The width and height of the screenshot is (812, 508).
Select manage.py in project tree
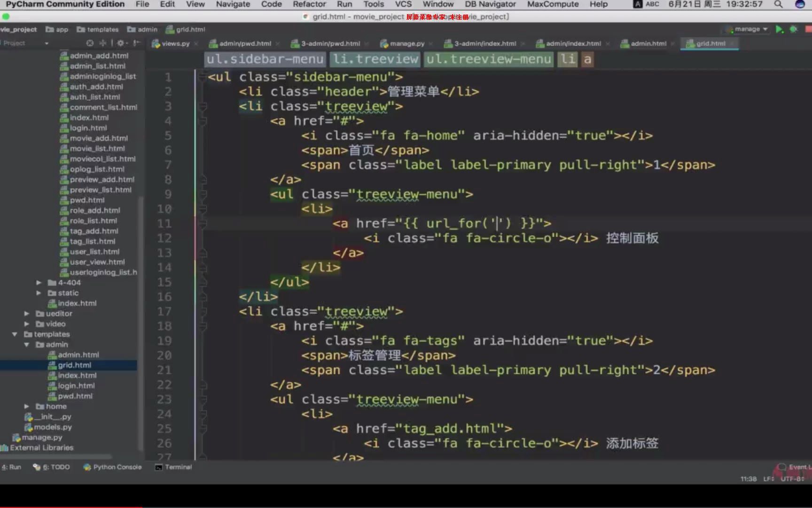[37, 437]
